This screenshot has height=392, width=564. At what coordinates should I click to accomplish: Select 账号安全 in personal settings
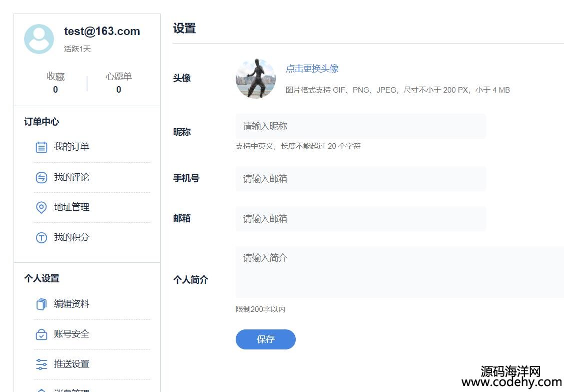click(x=72, y=334)
